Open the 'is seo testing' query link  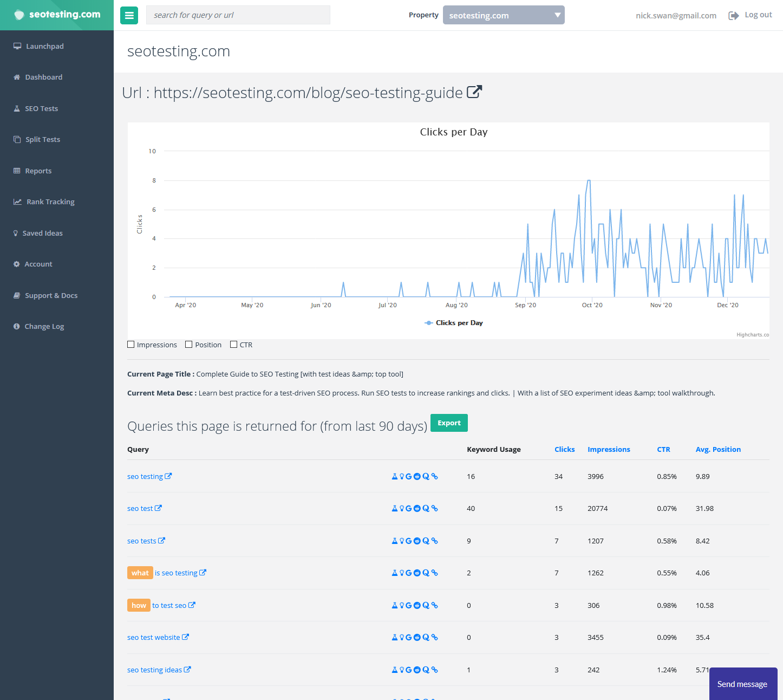pos(176,573)
